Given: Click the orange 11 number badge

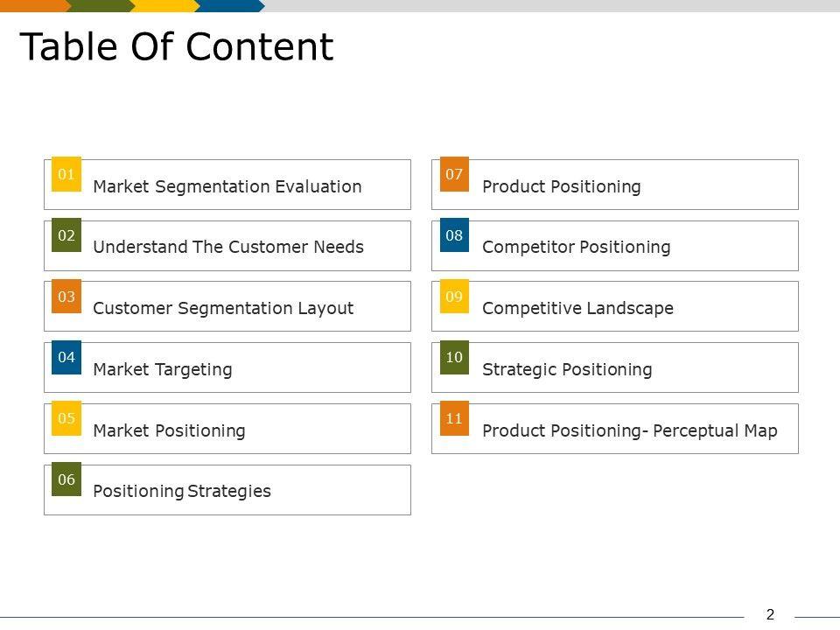Looking at the screenshot, I should [x=454, y=418].
